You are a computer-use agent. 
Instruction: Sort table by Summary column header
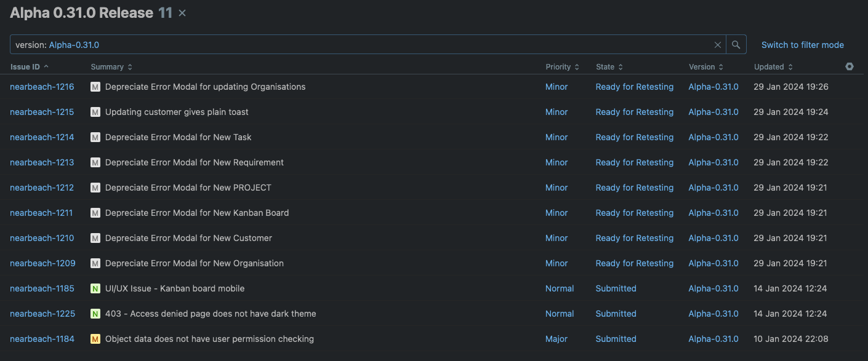(x=111, y=66)
